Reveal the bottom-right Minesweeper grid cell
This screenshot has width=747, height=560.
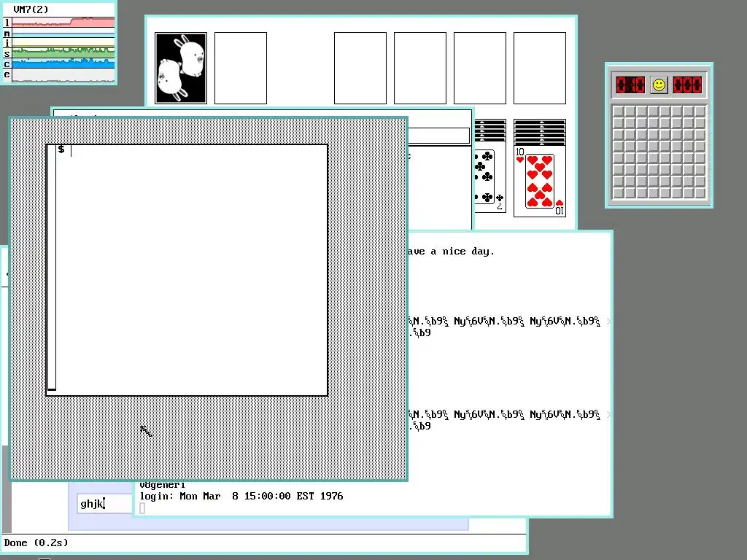click(700, 192)
